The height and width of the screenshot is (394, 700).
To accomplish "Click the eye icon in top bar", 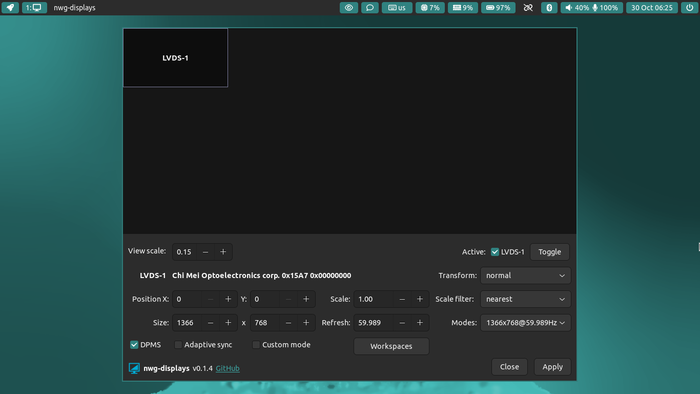I will [x=349, y=8].
